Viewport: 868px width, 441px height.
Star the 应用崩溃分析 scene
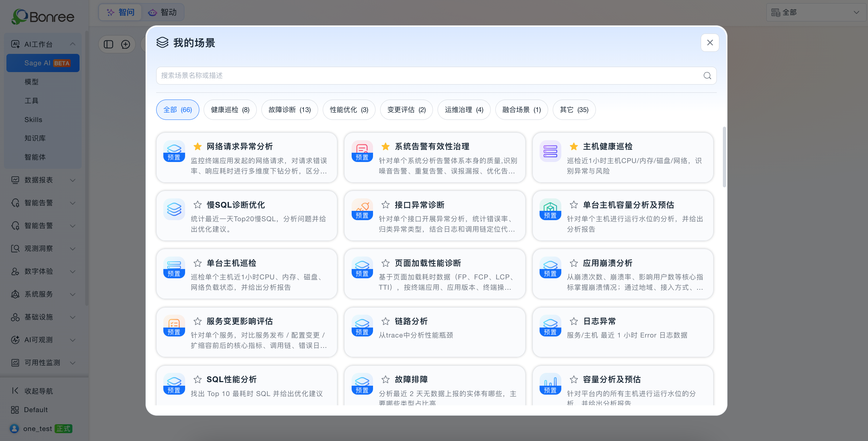(574, 263)
